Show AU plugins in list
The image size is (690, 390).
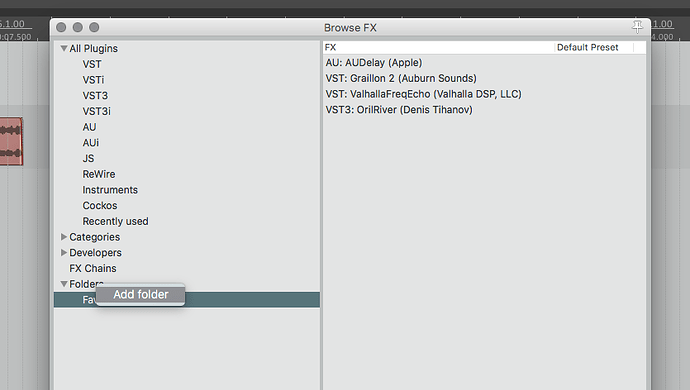coord(89,127)
